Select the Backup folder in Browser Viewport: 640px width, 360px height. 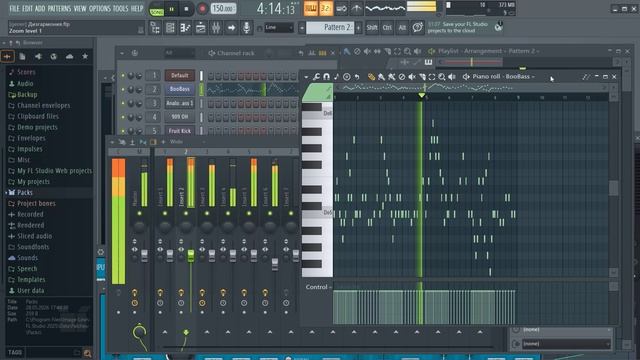[x=27, y=94]
